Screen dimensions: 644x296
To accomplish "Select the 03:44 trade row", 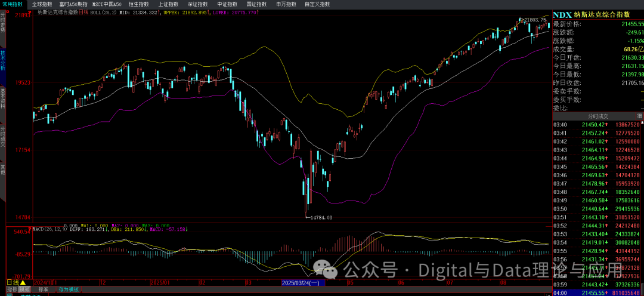I will (x=596, y=158).
